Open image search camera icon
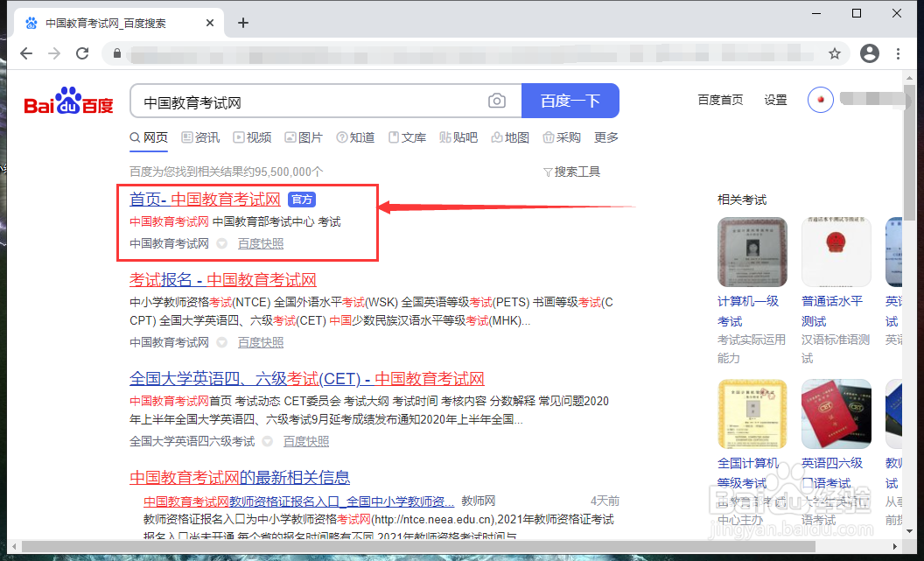The height and width of the screenshot is (561, 924). point(497,101)
